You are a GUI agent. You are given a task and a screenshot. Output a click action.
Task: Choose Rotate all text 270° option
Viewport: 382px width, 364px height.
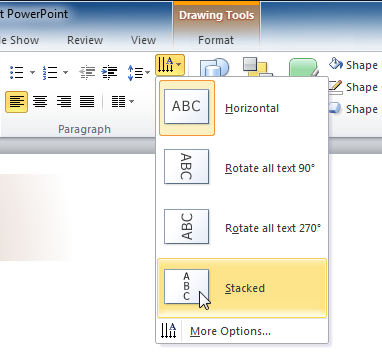242,227
